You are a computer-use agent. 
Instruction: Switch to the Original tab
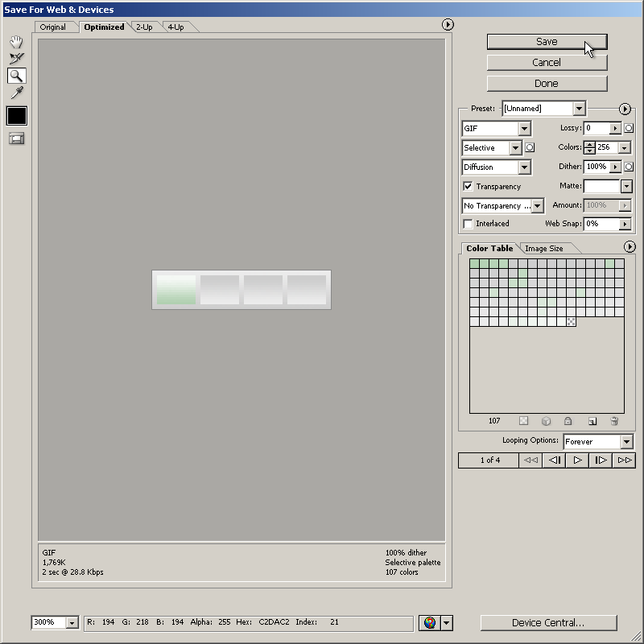[52, 27]
